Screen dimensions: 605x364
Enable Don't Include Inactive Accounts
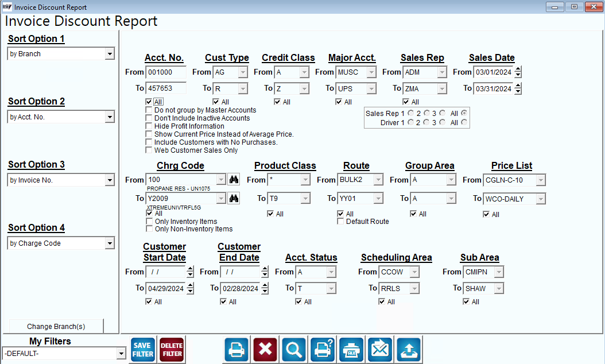(x=149, y=118)
